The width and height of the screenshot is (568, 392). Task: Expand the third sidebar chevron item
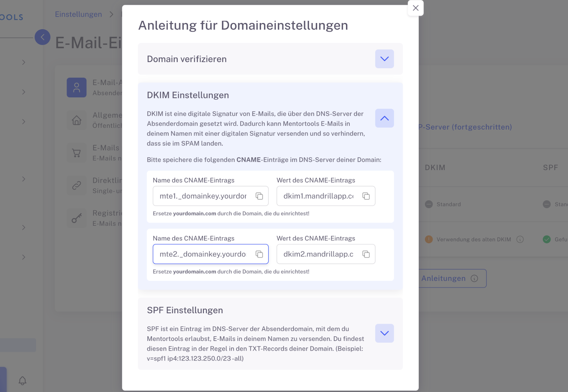[24, 122]
